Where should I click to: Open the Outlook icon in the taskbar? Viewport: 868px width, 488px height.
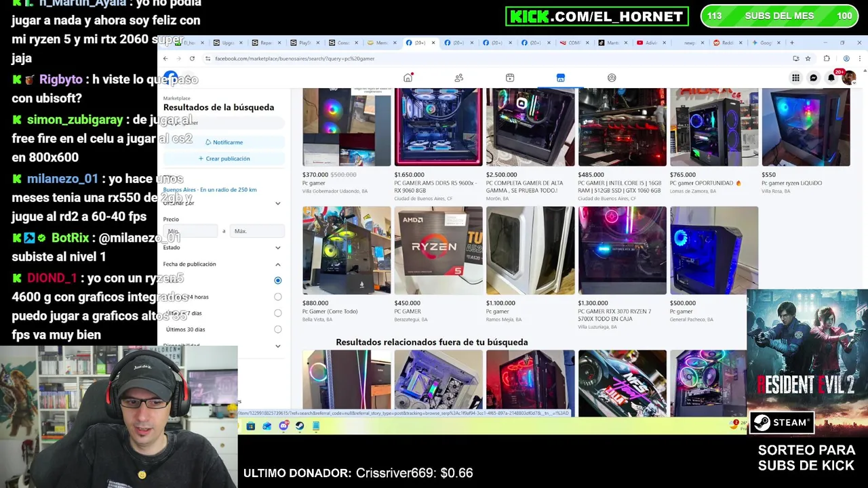coord(267,426)
